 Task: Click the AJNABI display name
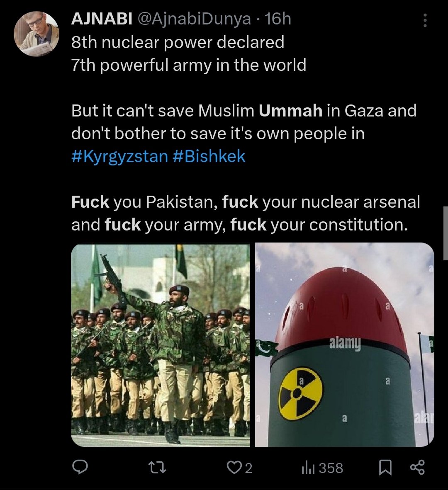(x=102, y=19)
